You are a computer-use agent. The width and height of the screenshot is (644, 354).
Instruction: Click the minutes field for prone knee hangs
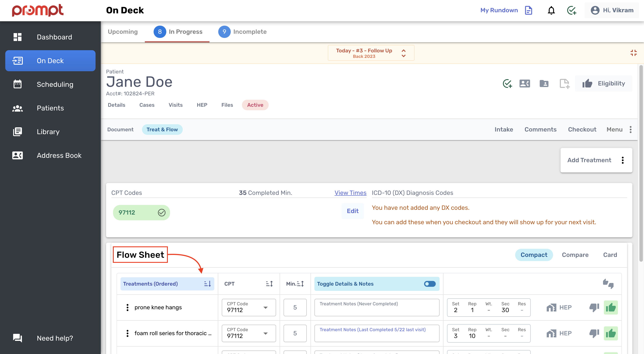295,307
